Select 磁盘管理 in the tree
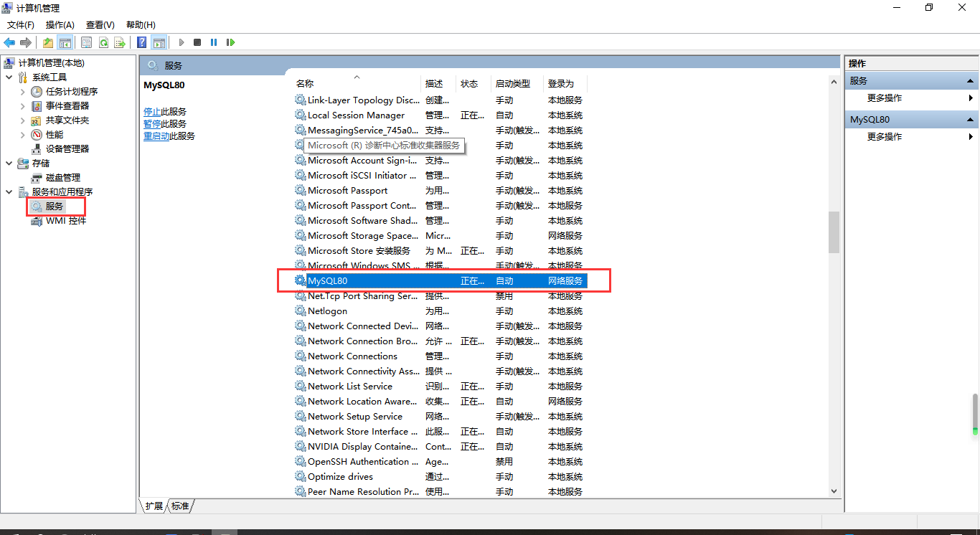This screenshot has width=980, height=535. click(x=63, y=177)
